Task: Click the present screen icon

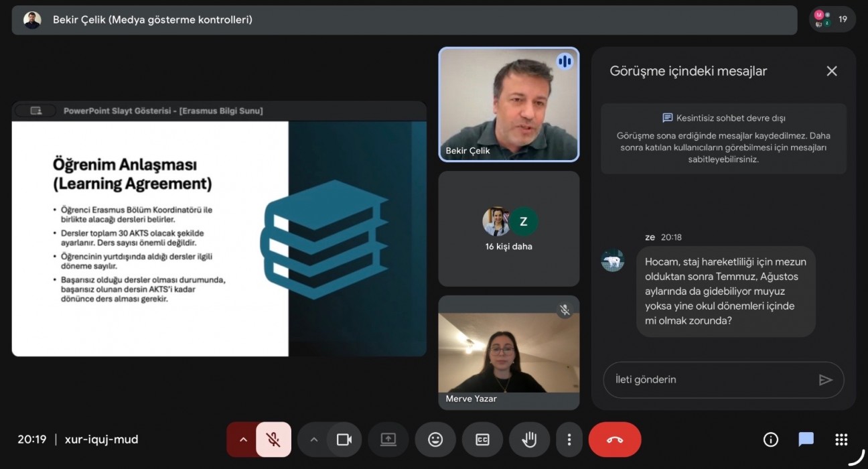Action: tap(388, 440)
